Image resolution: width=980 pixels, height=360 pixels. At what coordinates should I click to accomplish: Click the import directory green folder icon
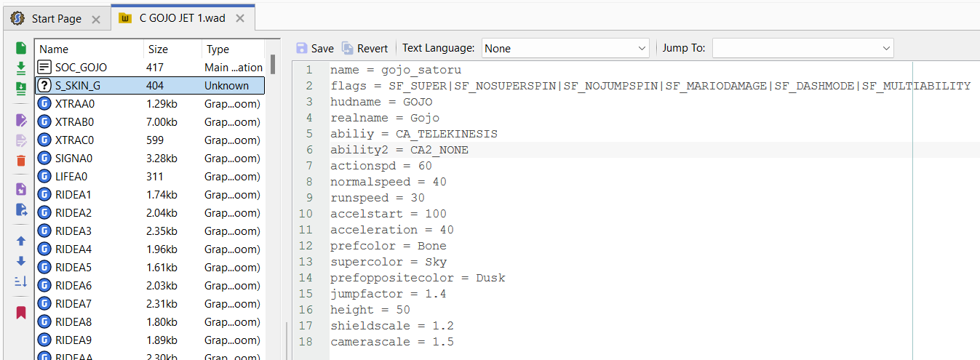point(21,87)
